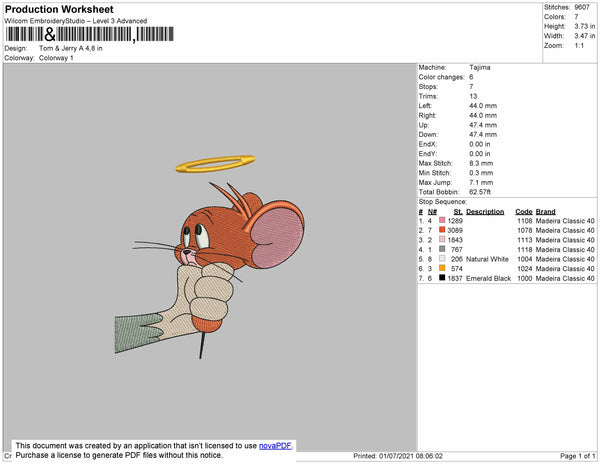Click the black swatch for Emerald Black
Image resolution: width=600 pixels, height=464 pixels.
442,278
